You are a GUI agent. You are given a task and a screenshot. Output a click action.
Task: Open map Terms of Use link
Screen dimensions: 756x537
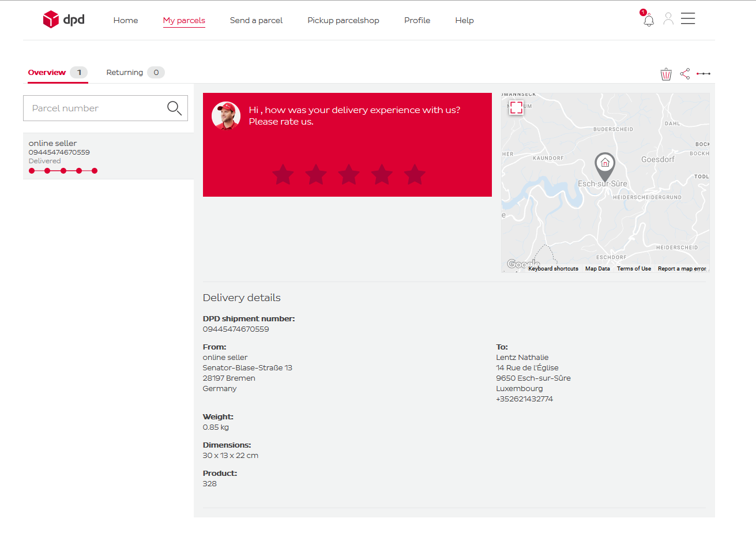point(634,269)
